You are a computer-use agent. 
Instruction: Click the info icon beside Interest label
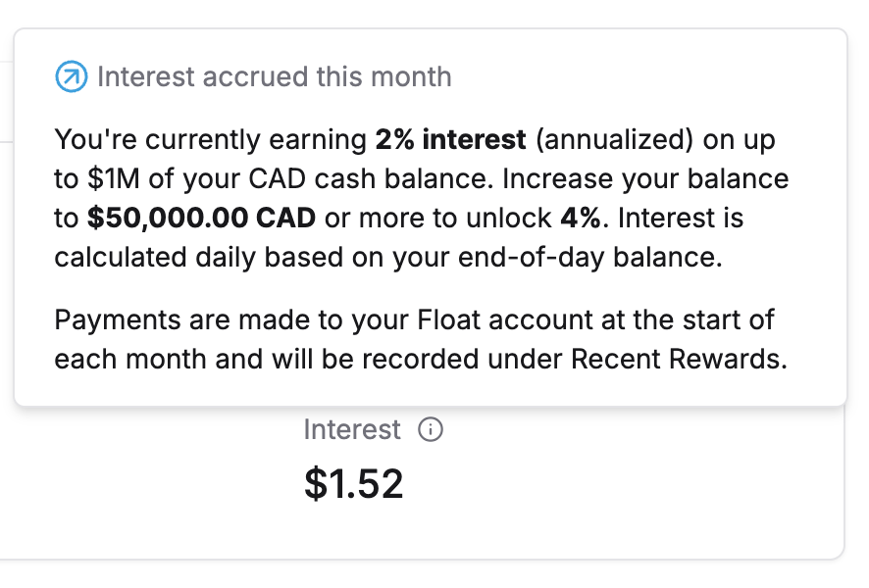pyautogui.click(x=431, y=430)
